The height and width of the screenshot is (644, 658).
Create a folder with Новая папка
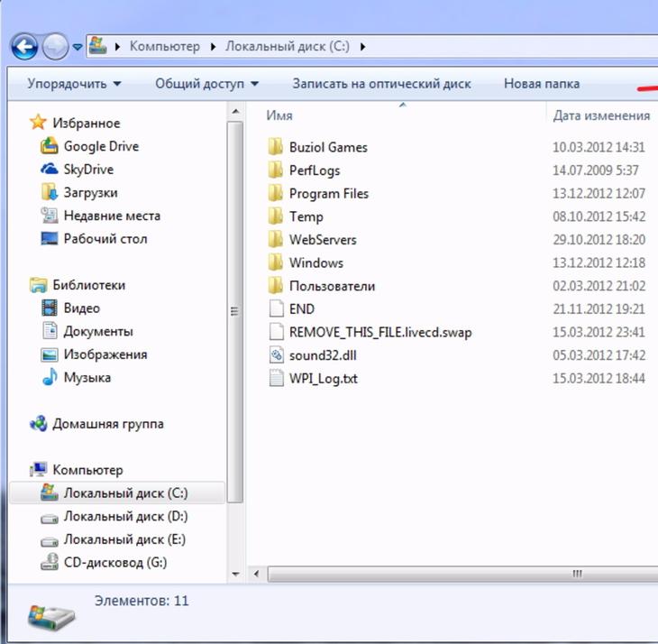542,84
